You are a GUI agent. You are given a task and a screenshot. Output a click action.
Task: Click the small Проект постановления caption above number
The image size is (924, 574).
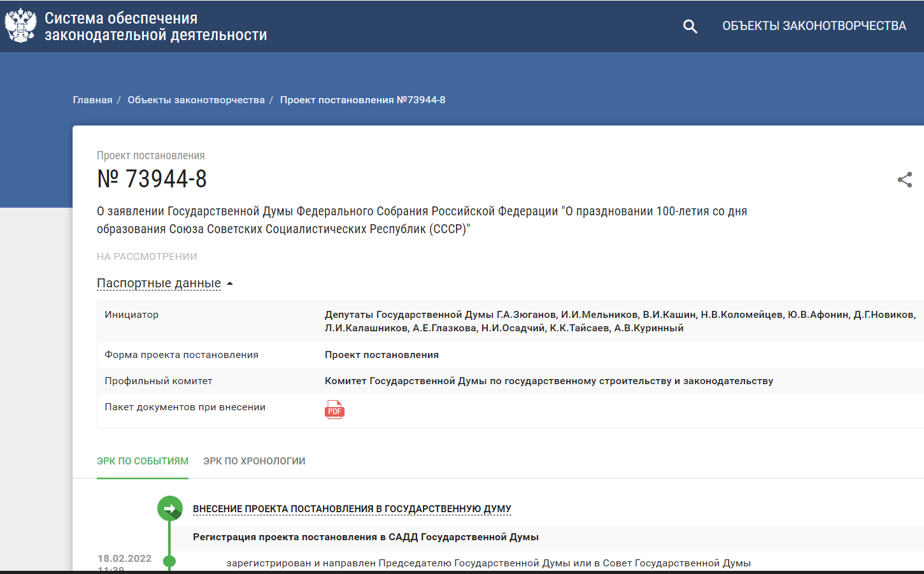[151, 155]
